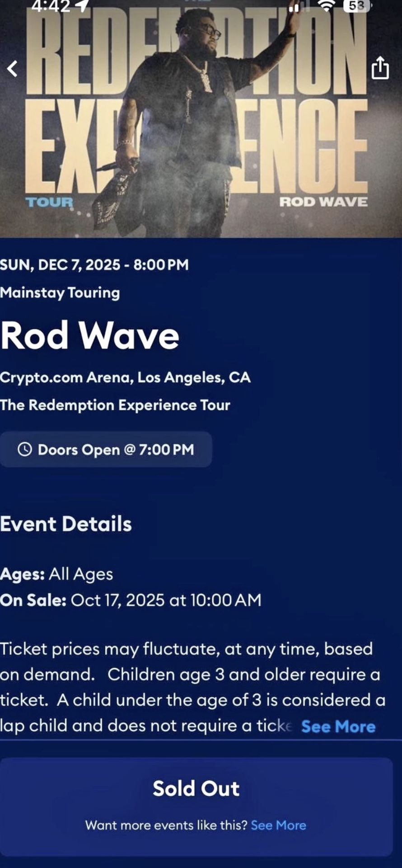The height and width of the screenshot is (868, 402).
Task: Tap the 4:42 time in status bar
Action: [50, 5]
